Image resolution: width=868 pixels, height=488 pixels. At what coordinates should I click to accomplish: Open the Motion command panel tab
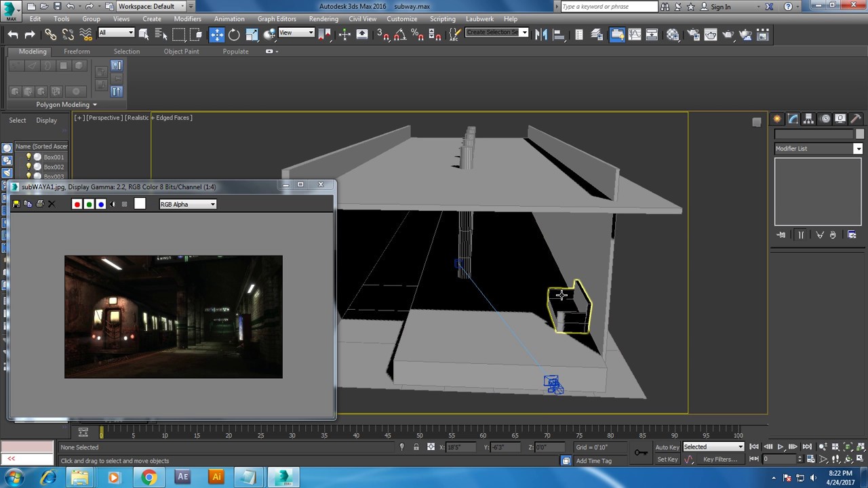(825, 119)
